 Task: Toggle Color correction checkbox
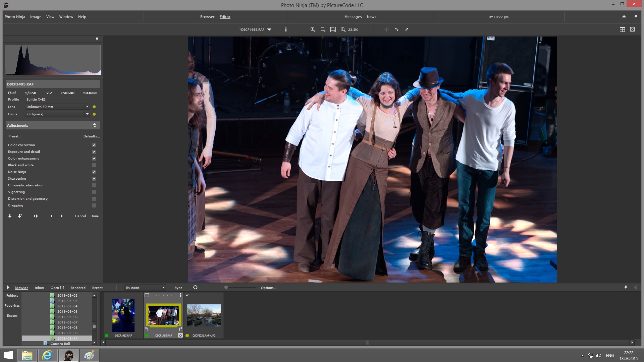[94, 145]
